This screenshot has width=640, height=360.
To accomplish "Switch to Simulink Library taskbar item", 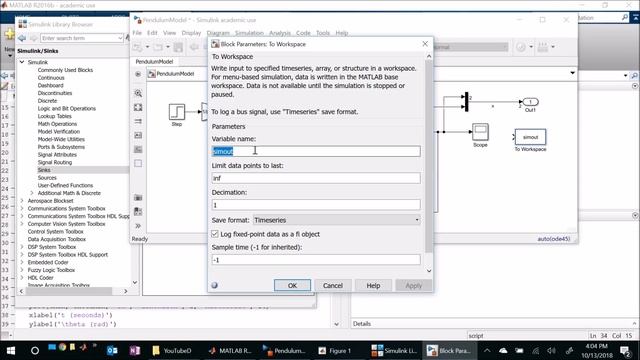I will (x=394, y=350).
